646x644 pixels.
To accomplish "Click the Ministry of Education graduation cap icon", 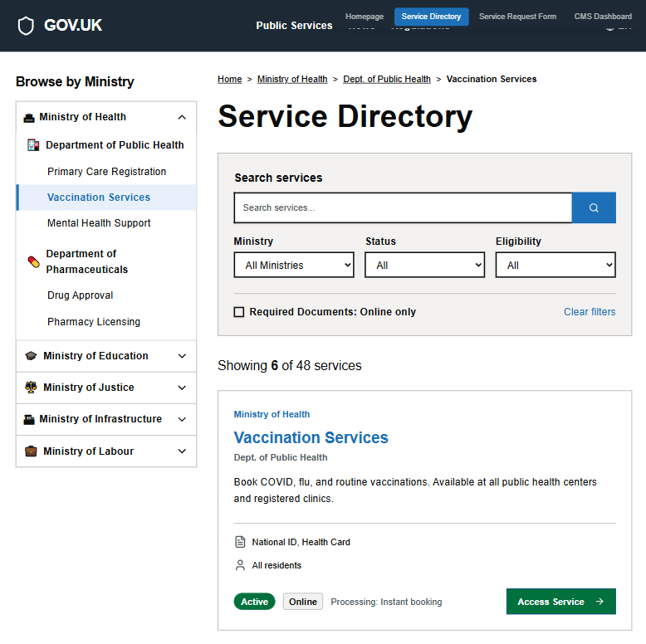I will [31, 356].
